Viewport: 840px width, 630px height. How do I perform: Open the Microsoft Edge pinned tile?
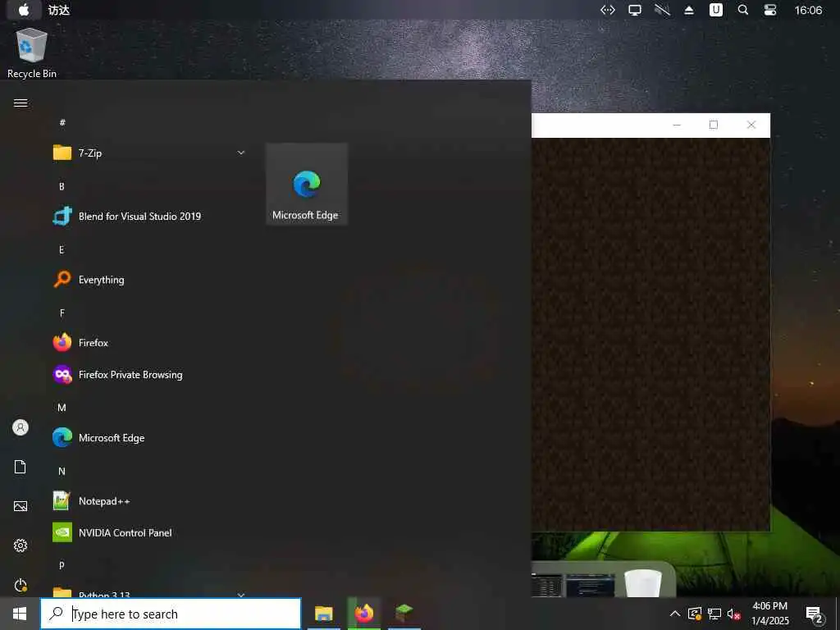pos(307,184)
